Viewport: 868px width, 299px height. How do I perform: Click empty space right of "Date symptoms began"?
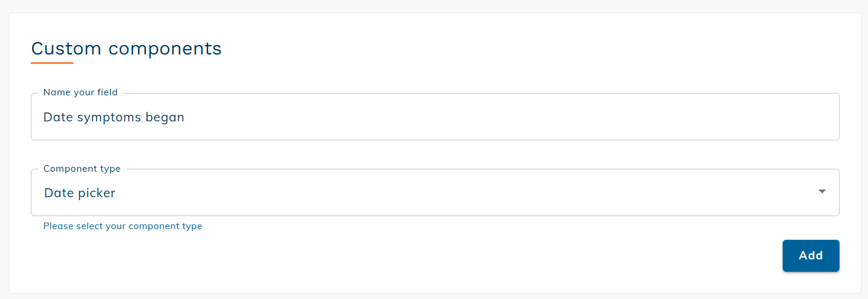[x=474, y=117]
